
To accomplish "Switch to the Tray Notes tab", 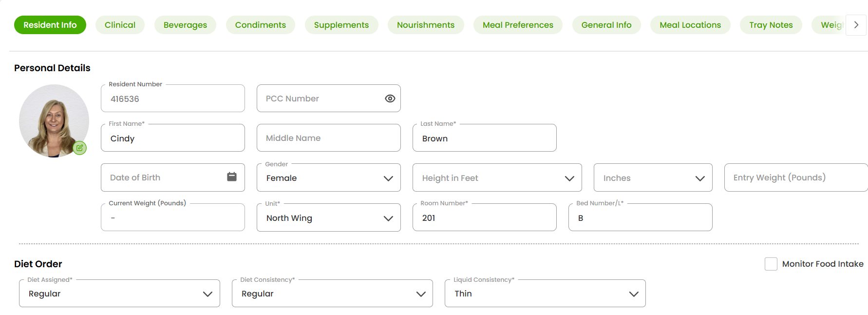I will (771, 25).
